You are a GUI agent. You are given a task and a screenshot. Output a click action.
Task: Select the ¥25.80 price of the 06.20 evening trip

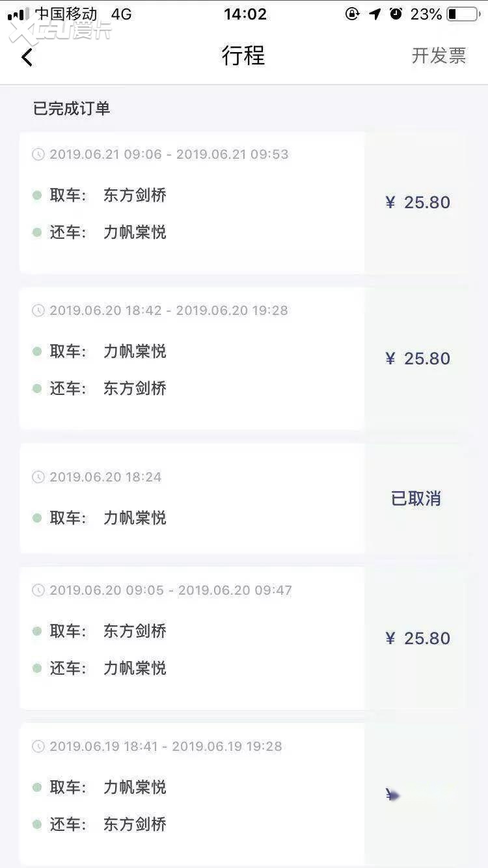pos(418,359)
